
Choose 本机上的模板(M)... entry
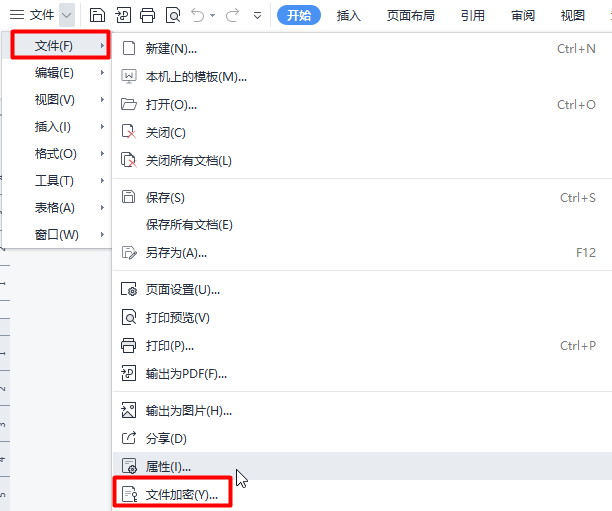(x=362, y=77)
